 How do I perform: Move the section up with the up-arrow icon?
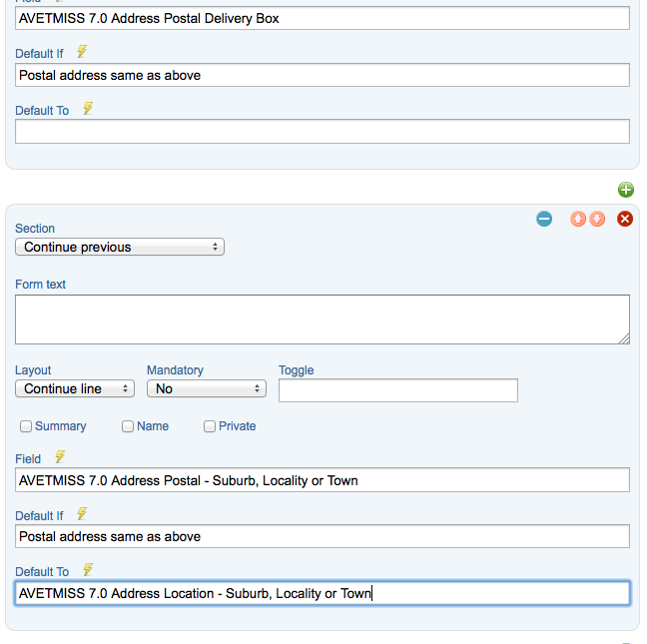point(578,219)
